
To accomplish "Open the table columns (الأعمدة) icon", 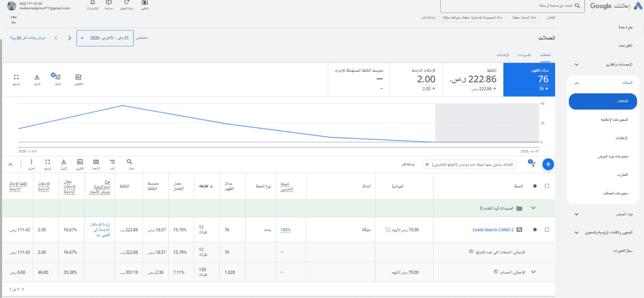I will pos(96,162).
